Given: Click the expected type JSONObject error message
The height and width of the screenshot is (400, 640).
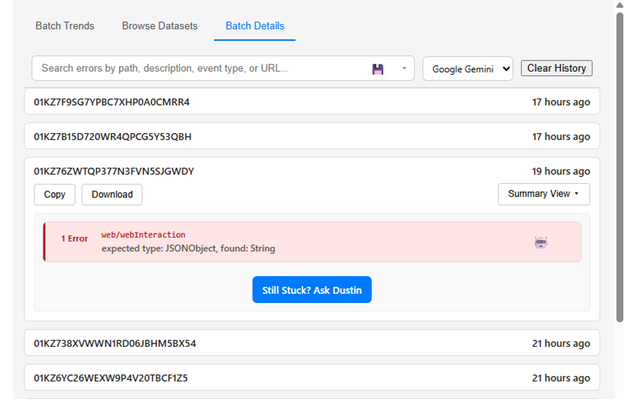Looking at the screenshot, I should pyautogui.click(x=188, y=248).
